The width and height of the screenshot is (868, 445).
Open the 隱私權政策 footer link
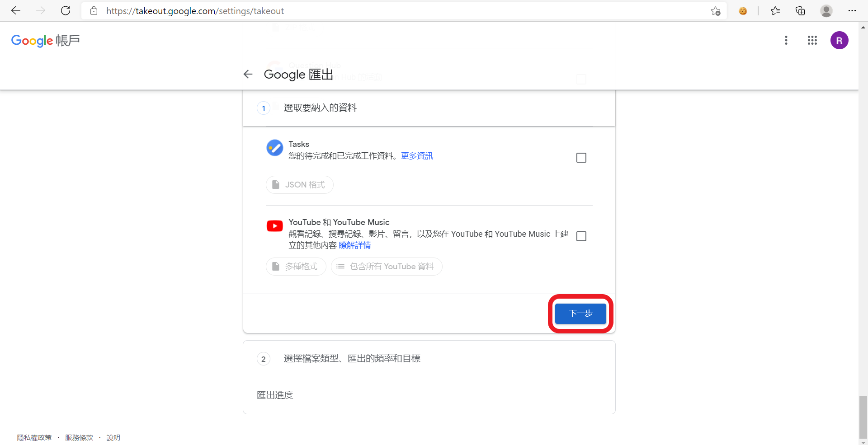pyautogui.click(x=34, y=437)
